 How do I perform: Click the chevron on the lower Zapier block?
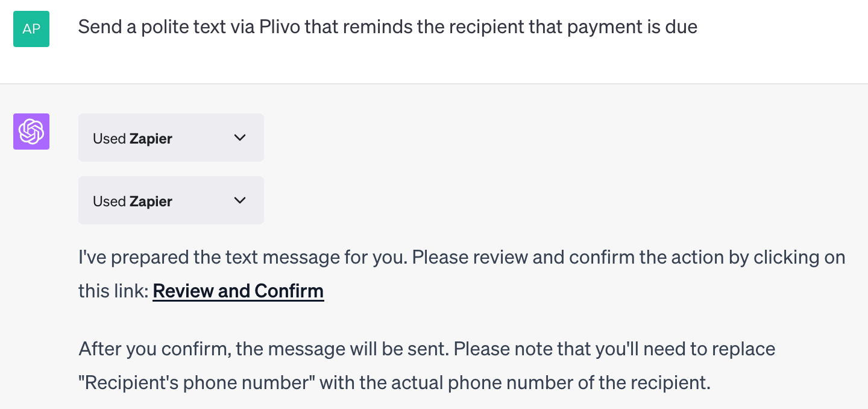coord(240,200)
